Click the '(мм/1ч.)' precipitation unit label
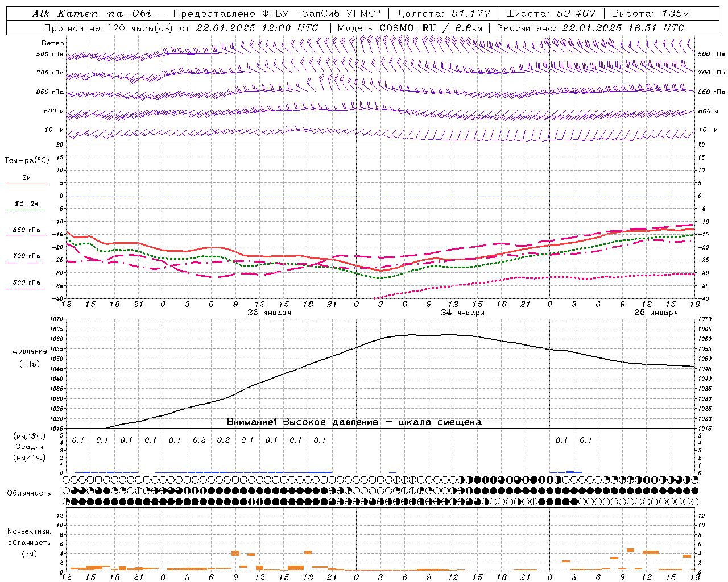728x582 pixels. pos(30,458)
